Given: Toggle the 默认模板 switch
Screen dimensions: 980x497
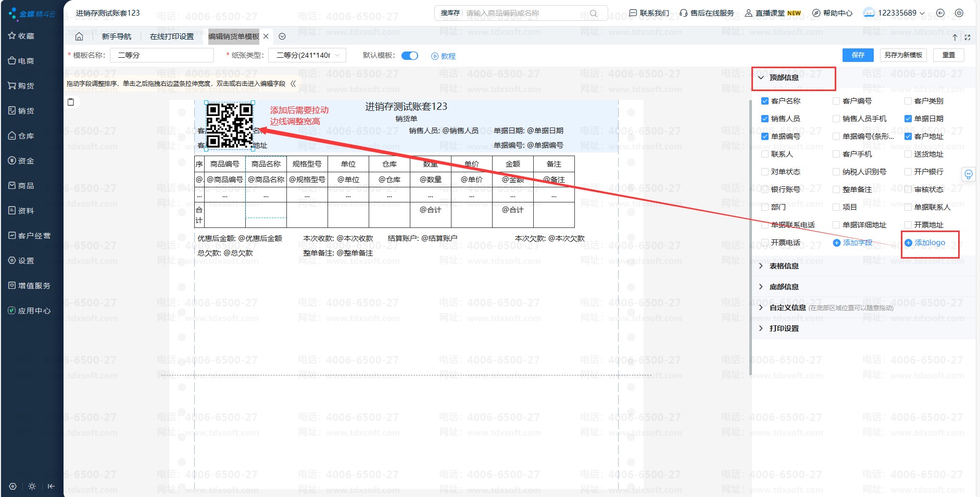Looking at the screenshot, I should click(410, 56).
